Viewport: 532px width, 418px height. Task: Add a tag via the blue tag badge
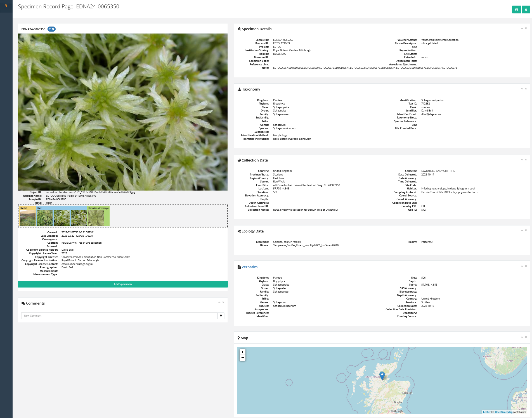coord(51,29)
